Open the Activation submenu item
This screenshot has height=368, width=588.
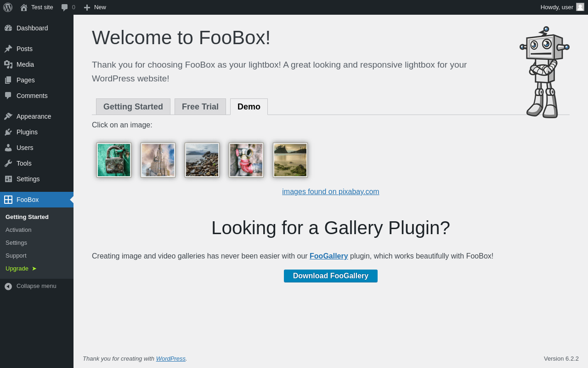click(18, 230)
